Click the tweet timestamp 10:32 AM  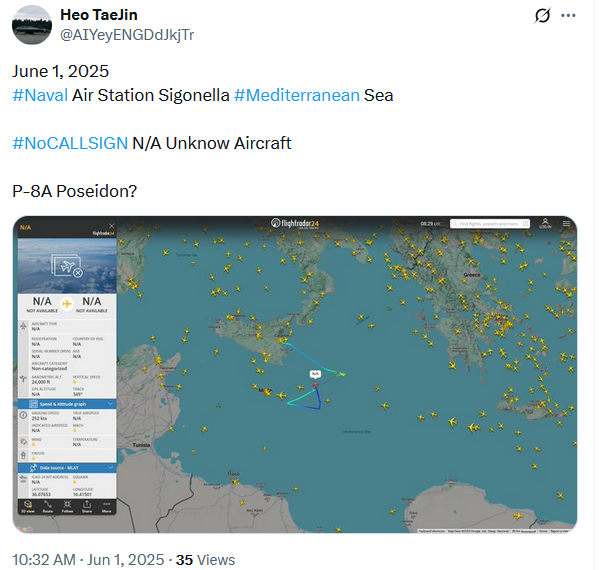pyautogui.click(x=44, y=560)
